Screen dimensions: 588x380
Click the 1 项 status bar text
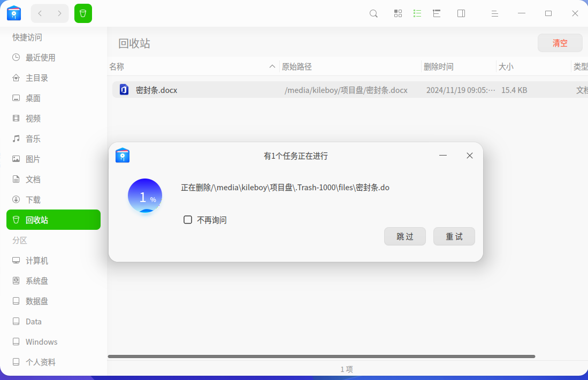tap(347, 369)
